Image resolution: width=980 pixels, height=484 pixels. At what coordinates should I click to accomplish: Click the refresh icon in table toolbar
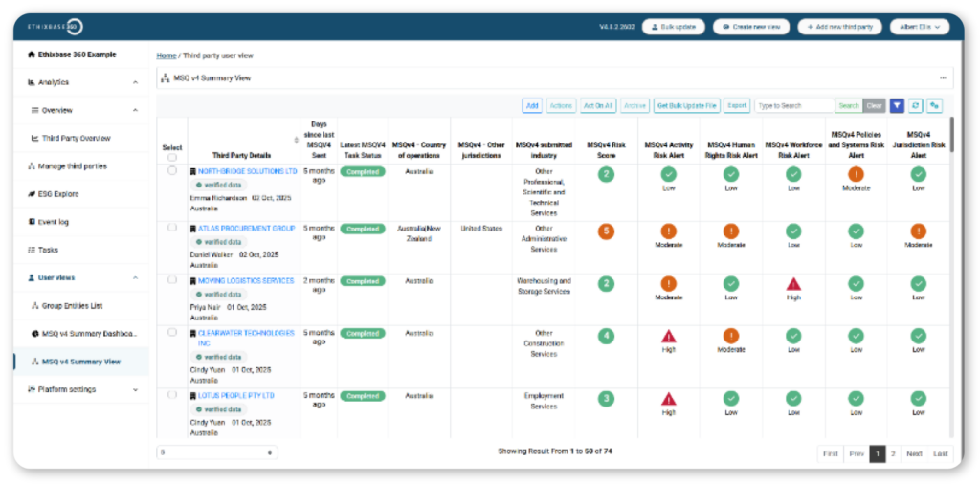(916, 106)
